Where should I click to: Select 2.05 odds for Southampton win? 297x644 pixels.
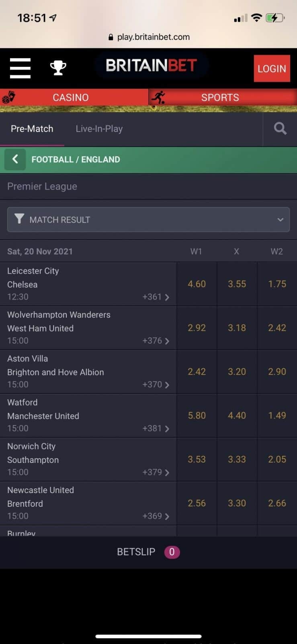pyautogui.click(x=277, y=459)
